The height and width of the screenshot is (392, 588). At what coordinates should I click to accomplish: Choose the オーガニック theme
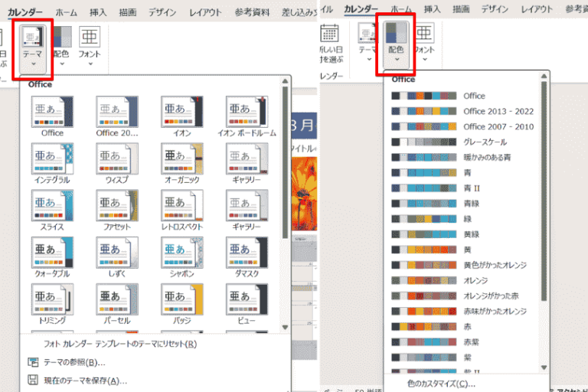tap(182, 158)
